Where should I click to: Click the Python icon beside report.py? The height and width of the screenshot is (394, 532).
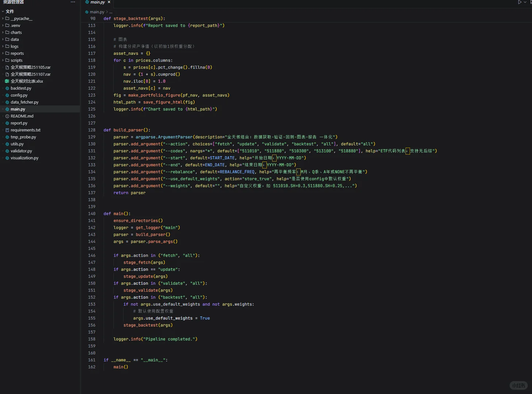[7, 123]
